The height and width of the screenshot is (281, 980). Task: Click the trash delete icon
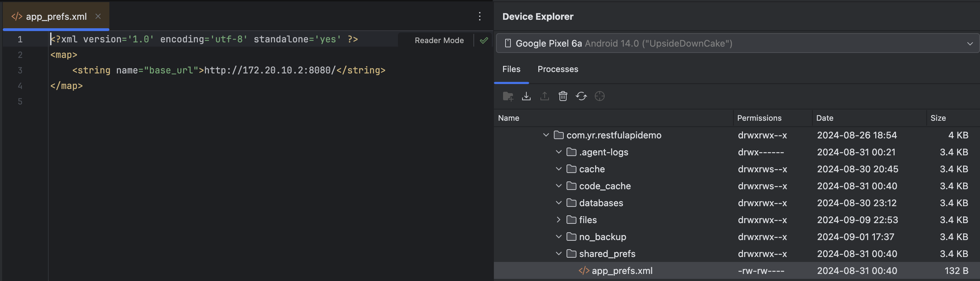point(563,96)
